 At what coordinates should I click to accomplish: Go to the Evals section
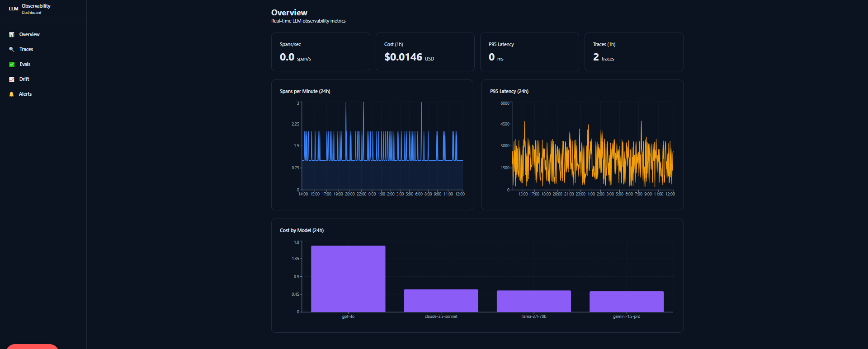(x=43, y=64)
